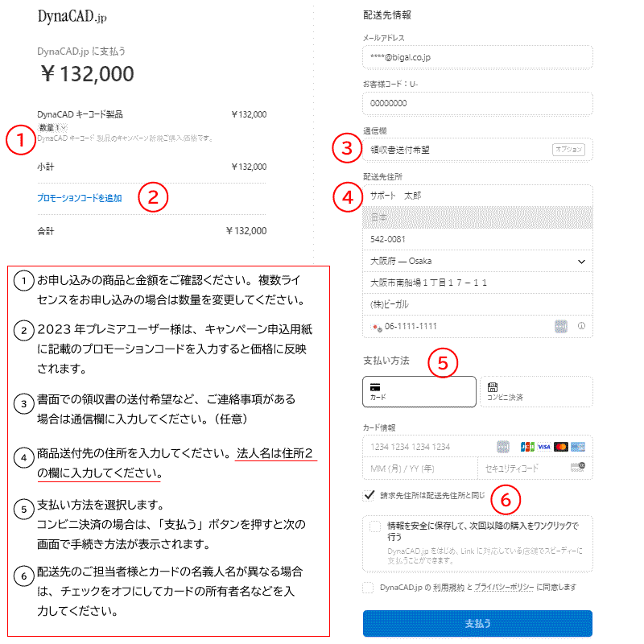Viewport: 644px width, 644px height.
Task: Open the プライバシーポリシー link
Action: click(x=504, y=588)
